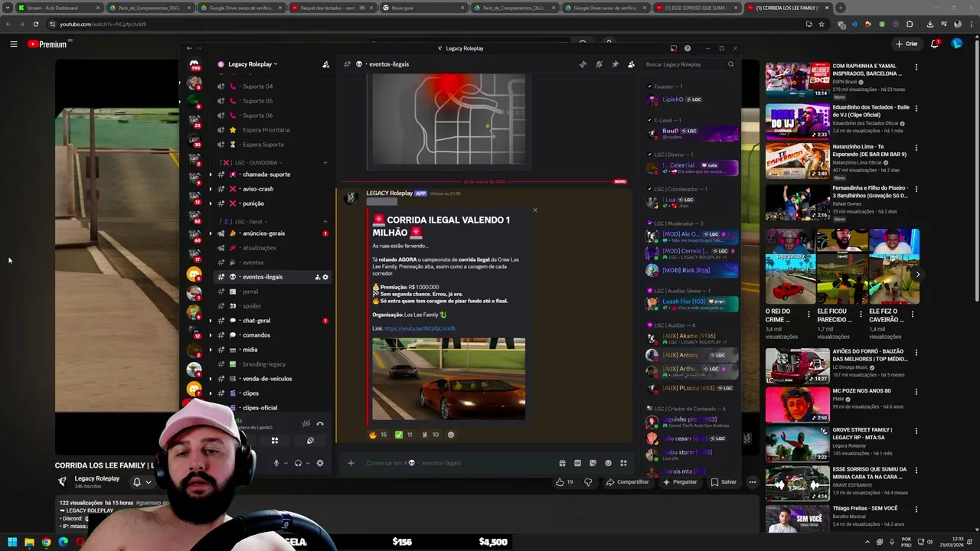
Task: Click next arrow on Shorts carousel
Action: tap(917, 274)
